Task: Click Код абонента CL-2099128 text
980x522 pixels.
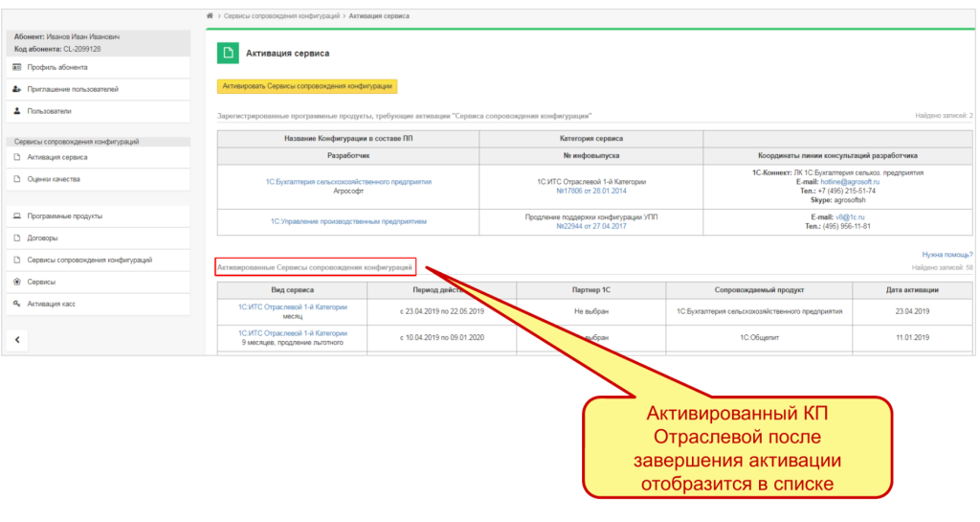Action: click(57, 49)
